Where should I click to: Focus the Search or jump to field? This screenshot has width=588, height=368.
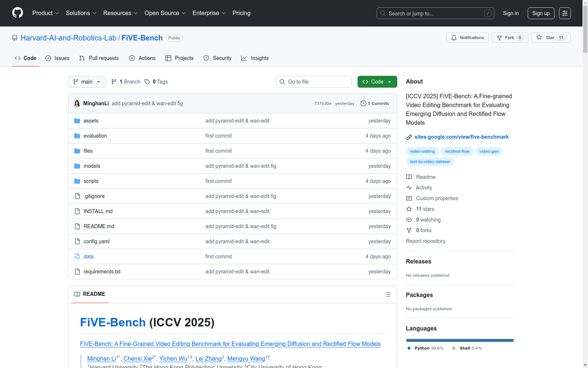click(x=435, y=13)
